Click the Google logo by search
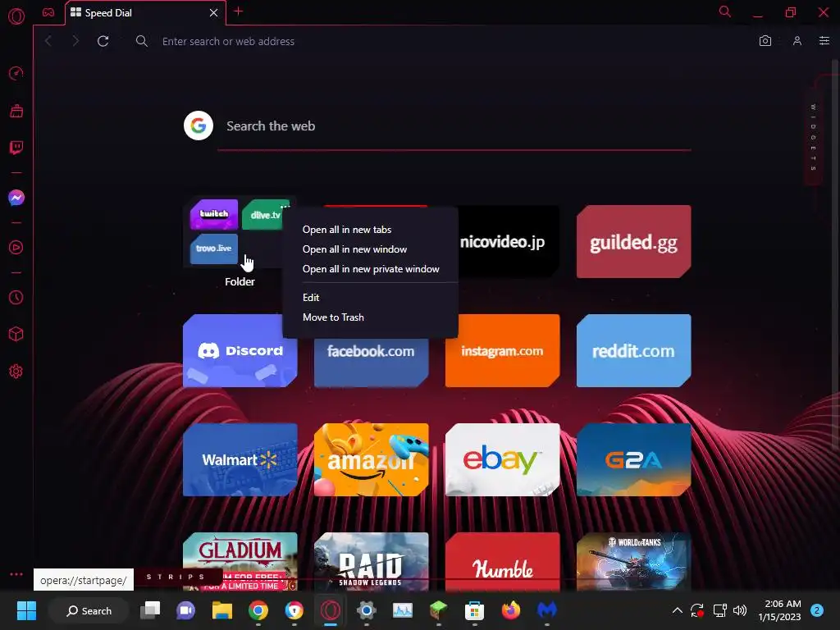Viewport: 840px width, 630px height. tap(199, 126)
